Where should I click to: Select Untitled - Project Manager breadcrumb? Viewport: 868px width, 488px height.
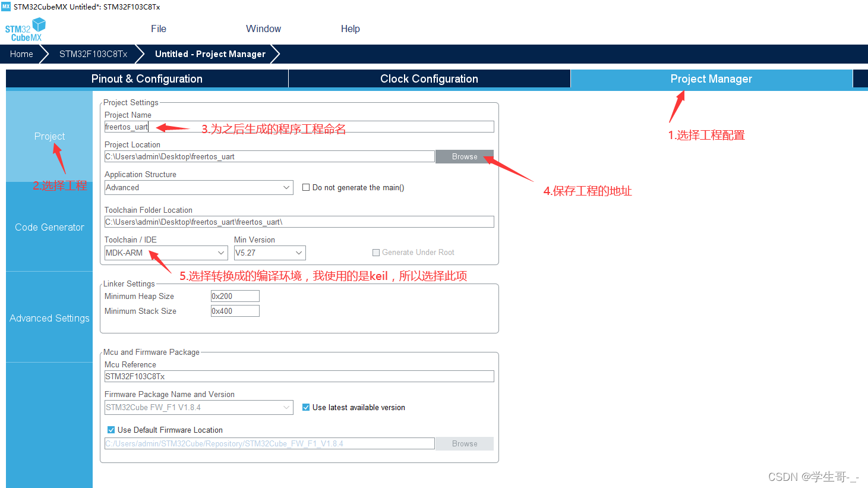click(x=210, y=54)
